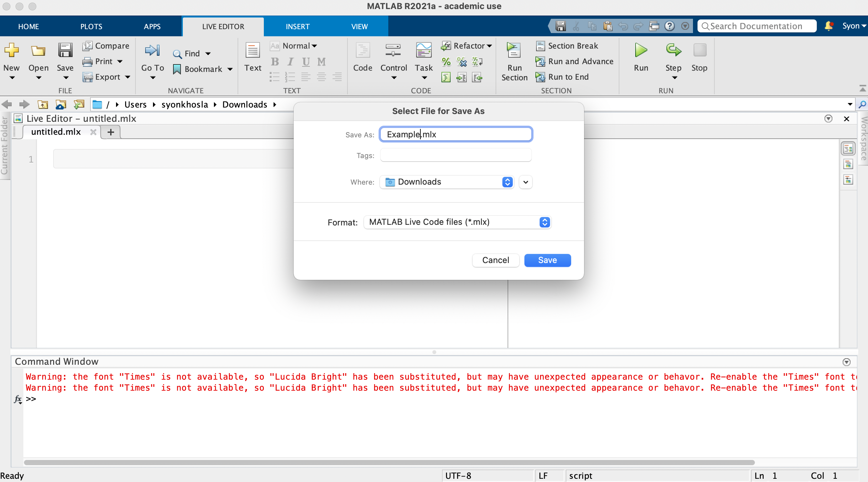Click the Search Documentation field
868x482 pixels.
pos(757,26)
